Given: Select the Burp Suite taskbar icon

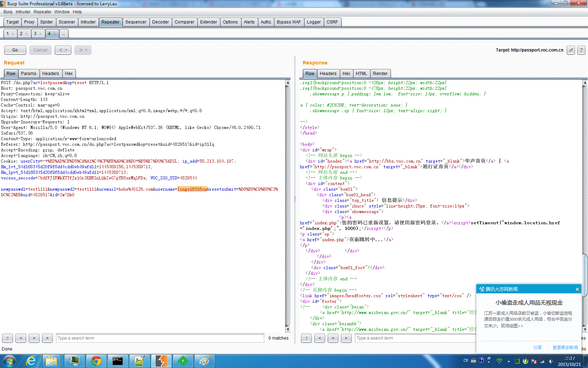Looking at the screenshot, I should click(x=161, y=361).
